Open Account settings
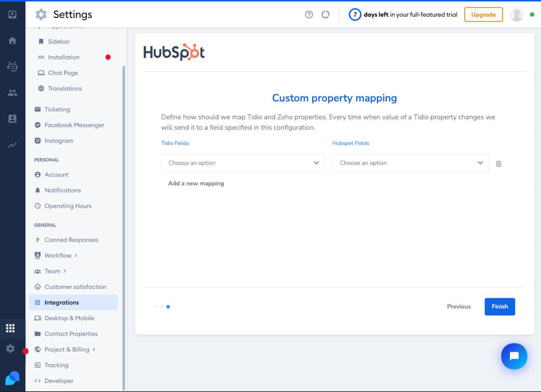 coord(56,175)
